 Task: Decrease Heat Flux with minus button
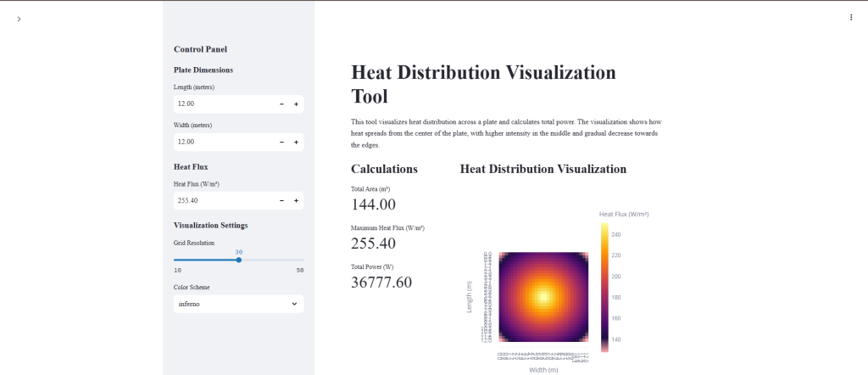click(x=281, y=201)
